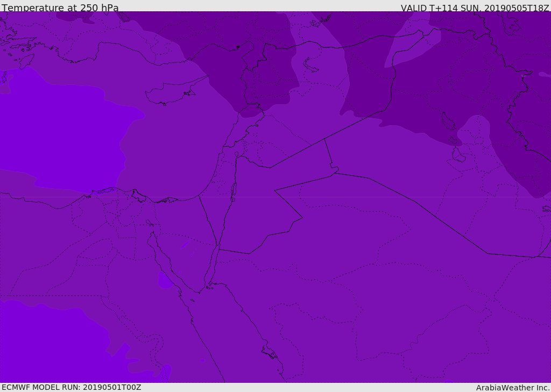Click the 'Temperature at 250 hPa' title

(x=60, y=8)
